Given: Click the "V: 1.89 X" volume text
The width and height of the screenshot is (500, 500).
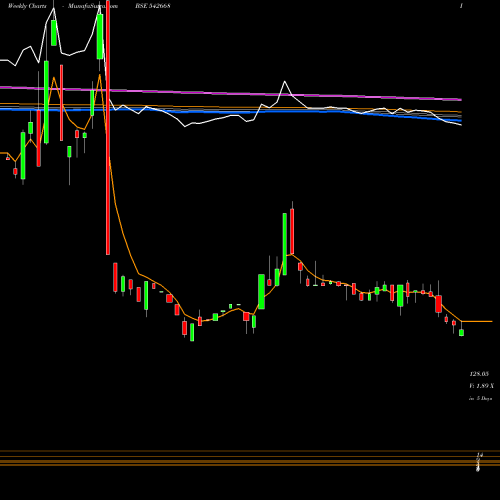Looking at the screenshot, I should [x=481, y=386].
